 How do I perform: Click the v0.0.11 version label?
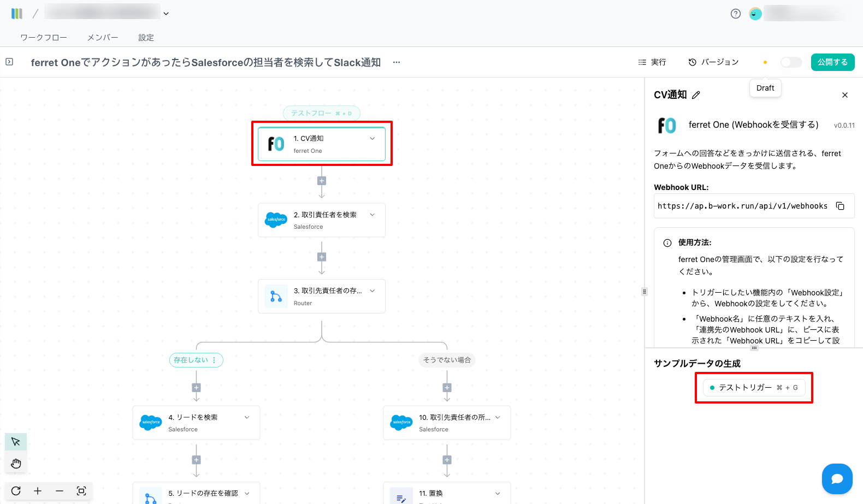pos(844,126)
